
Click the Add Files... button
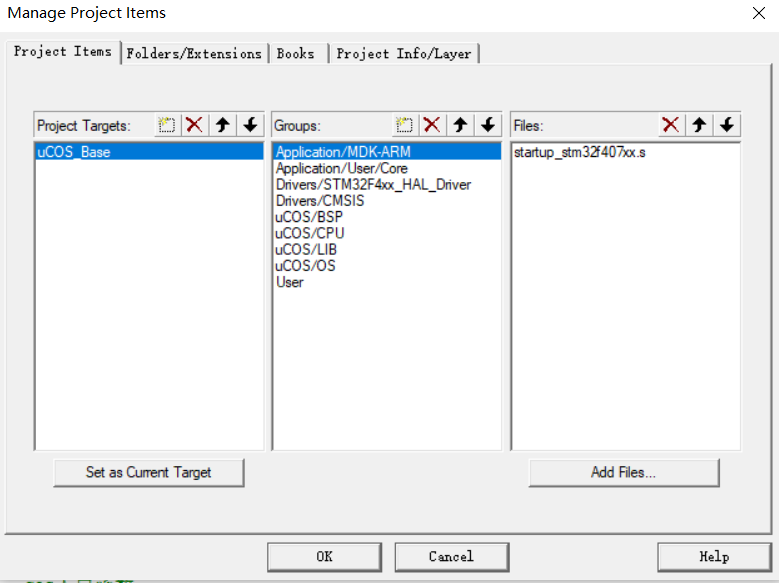623,472
